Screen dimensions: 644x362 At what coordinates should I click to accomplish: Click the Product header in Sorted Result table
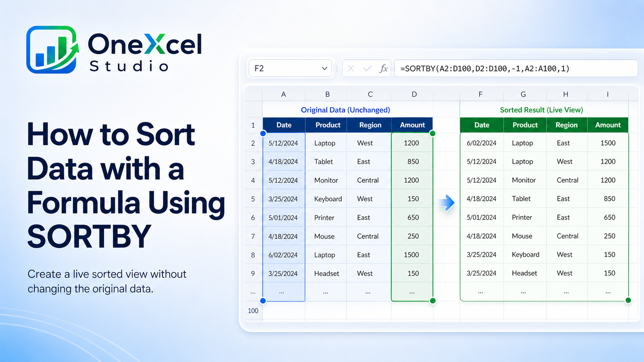click(x=525, y=125)
